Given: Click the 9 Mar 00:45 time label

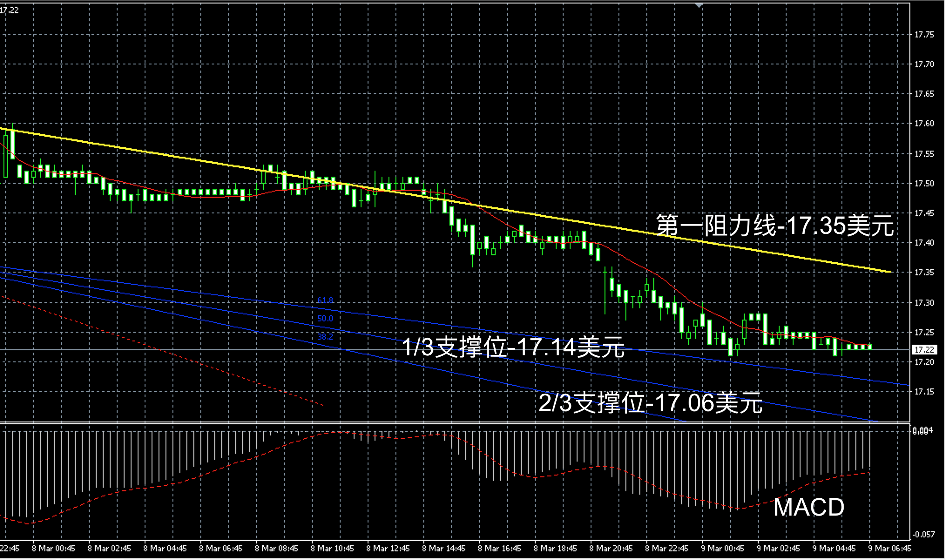Looking at the screenshot, I should (x=722, y=548).
